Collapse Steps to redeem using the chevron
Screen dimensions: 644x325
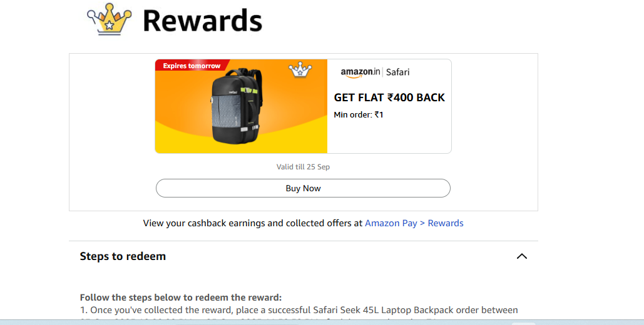[x=521, y=256]
